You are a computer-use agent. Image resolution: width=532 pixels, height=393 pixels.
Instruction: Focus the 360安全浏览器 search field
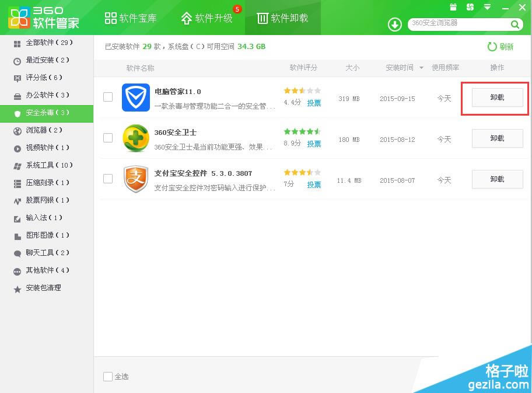pos(458,24)
